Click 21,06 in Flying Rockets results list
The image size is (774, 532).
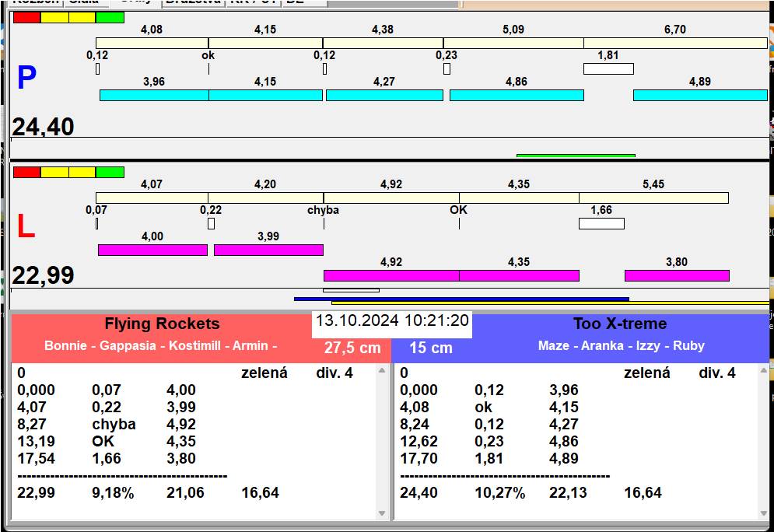(186, 492)
